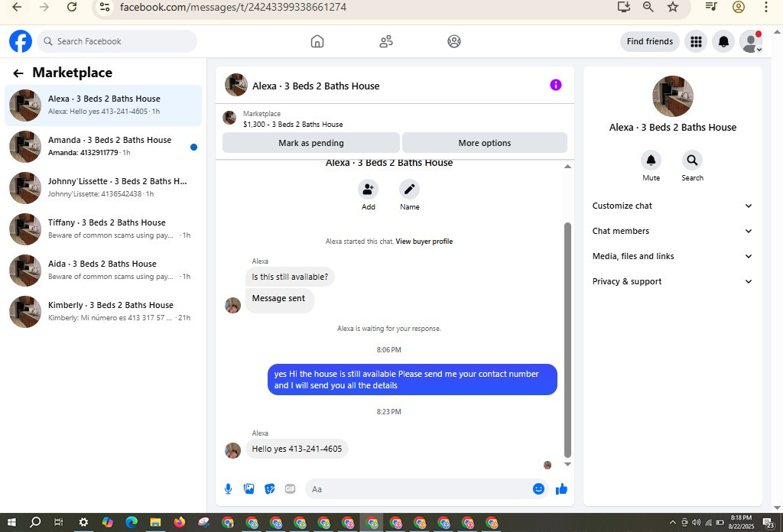
Task: Expand Media, files and links section
Action: tap(672, 256)
